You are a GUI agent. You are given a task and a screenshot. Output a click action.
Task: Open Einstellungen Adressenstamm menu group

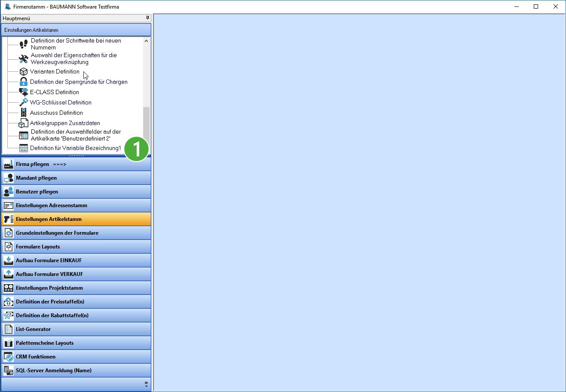click(x=76, y=205)
